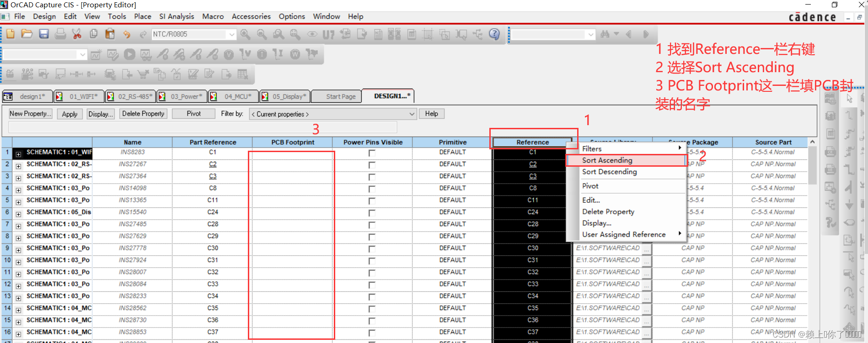
Task: Click the Open folder icon
Action: coord(27,34)
